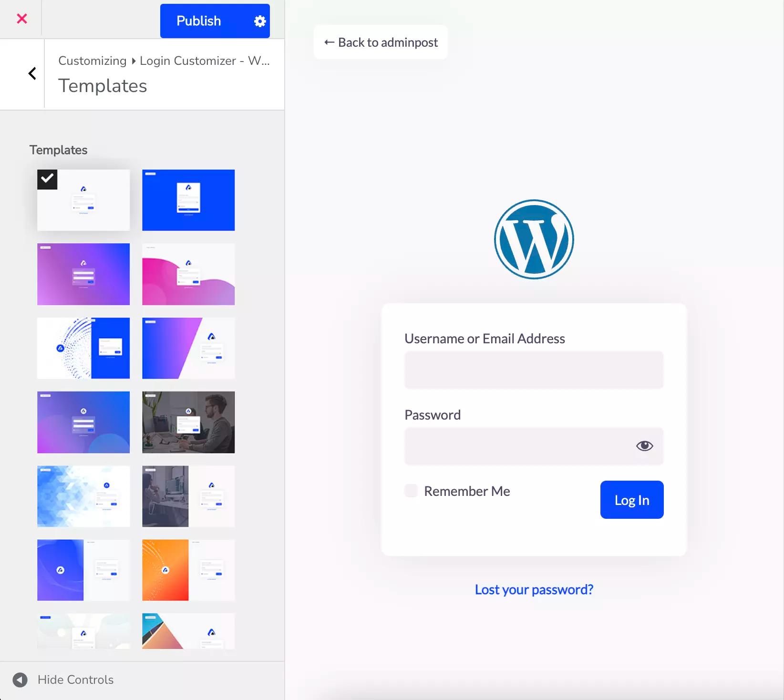784x700 pixels.
Task: Select the solid blue background template
Action: tap(188, 200)
